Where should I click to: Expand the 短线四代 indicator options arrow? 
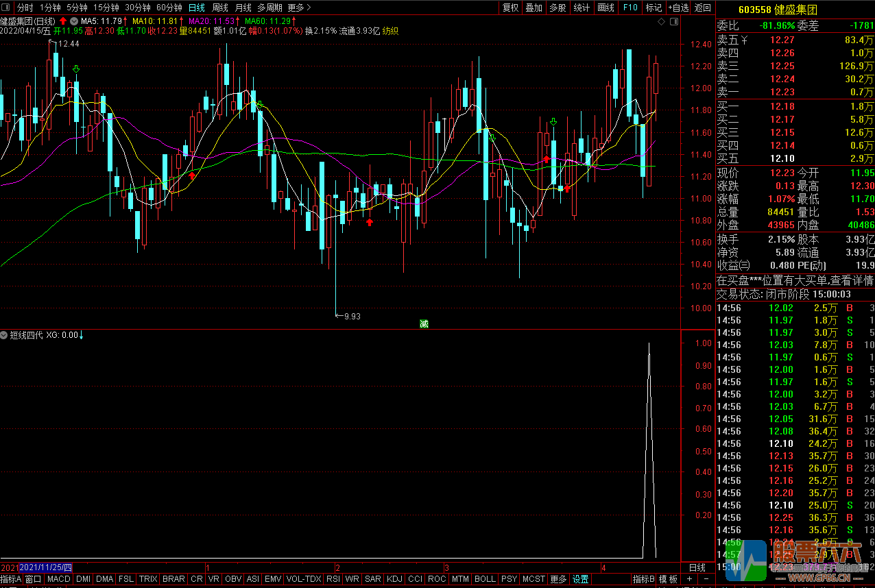click(x=4, y=335)
